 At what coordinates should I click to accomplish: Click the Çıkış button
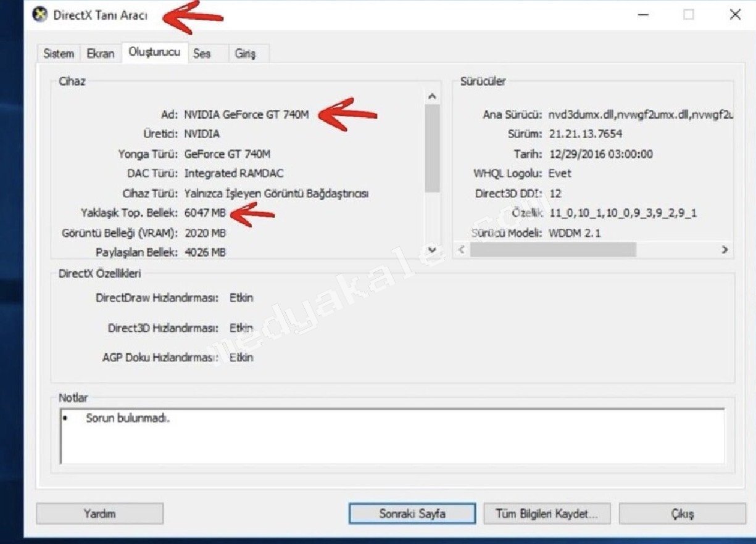coord(683,513)
